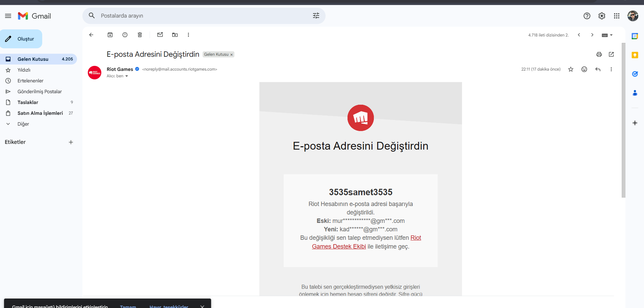Click the verified badge next to Riot Games
The width and height of the screenshot is (644, 308).
137,69
